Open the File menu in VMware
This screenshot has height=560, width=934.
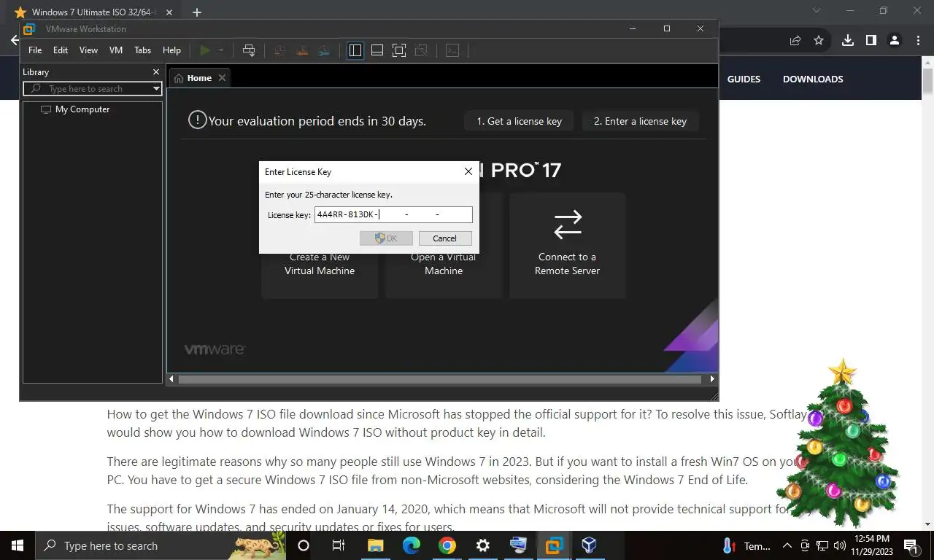point(35,50)
